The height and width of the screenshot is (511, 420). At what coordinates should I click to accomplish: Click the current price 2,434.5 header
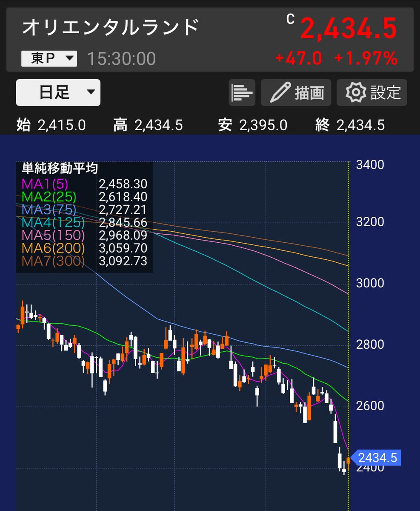click(349, 29)
